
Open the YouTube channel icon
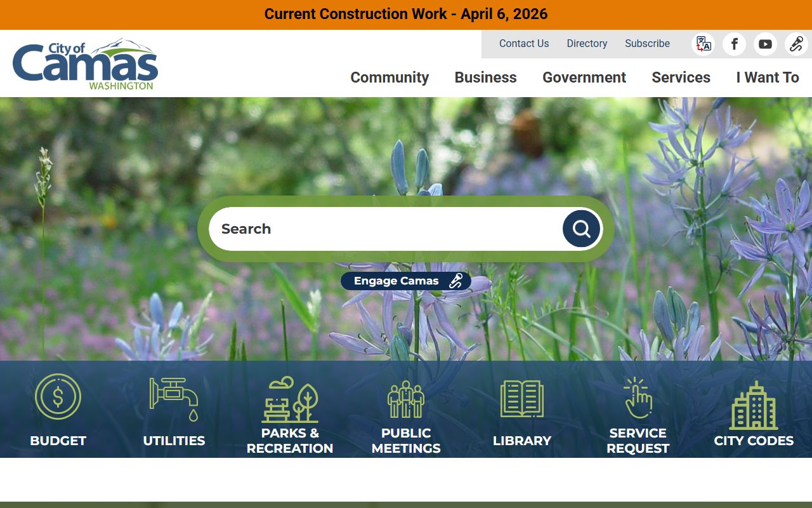point(765,44)
